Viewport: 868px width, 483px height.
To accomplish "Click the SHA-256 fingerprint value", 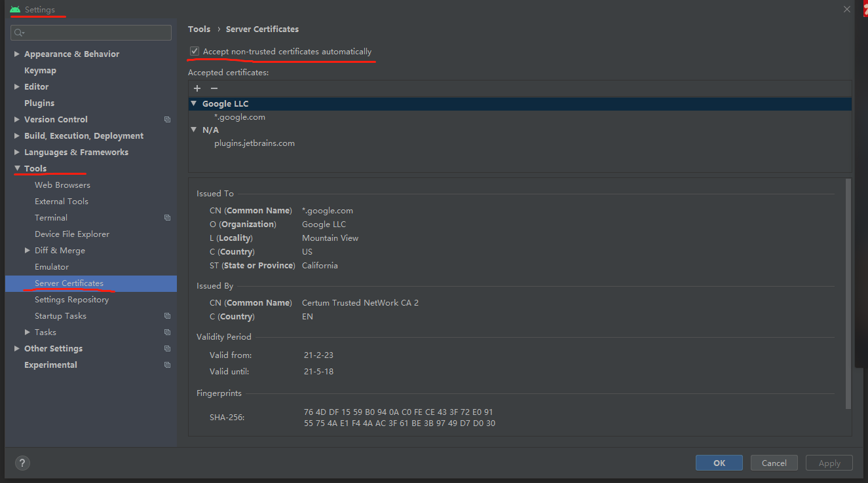I will tap(400, 418).
